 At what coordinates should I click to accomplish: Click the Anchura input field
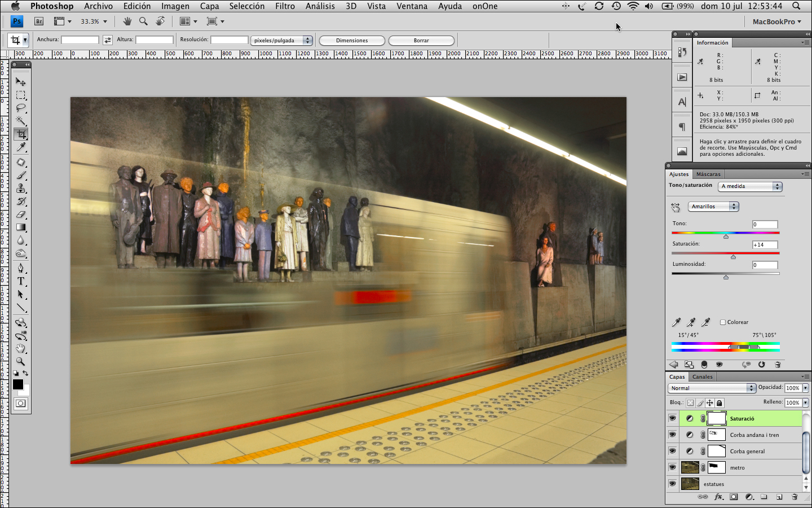80,40
